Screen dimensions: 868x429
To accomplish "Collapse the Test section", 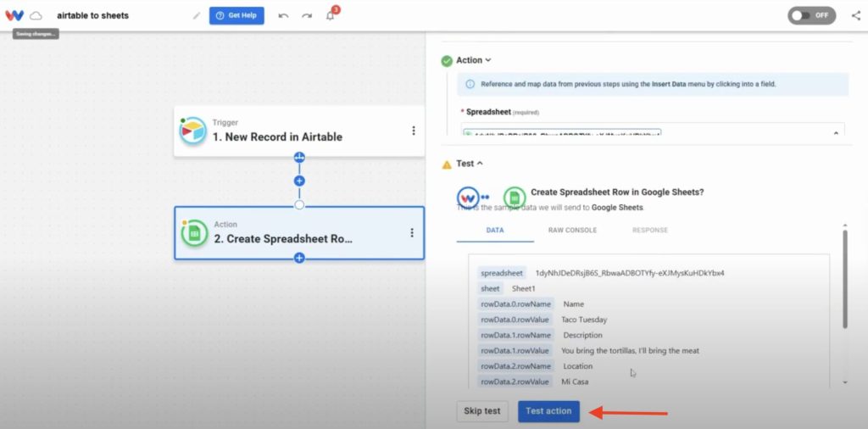I will tap(470, 164).
